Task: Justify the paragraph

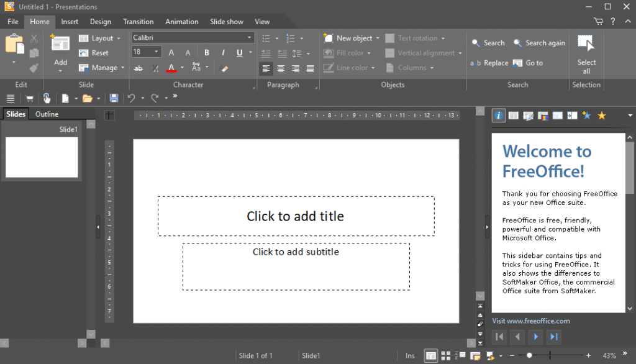Action: click(311, 68)
